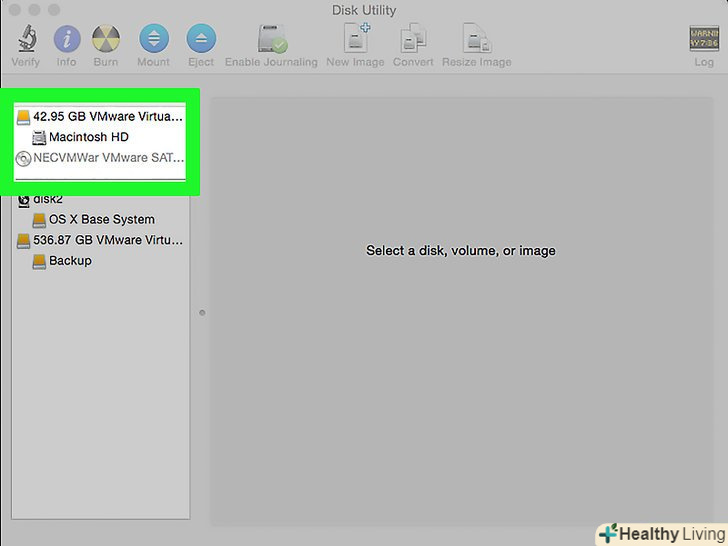
Task: Click the Convert toolbar icon
Action: tap(413, 37)
